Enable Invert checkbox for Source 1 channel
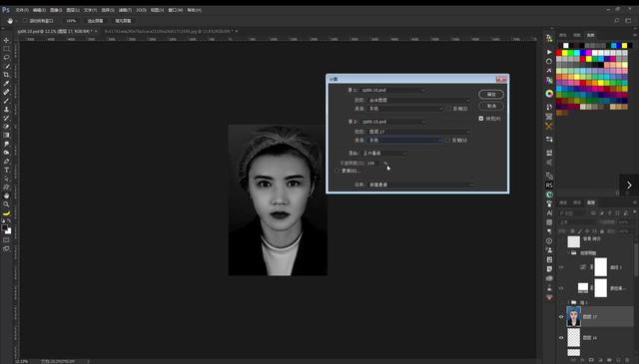The height and width of the screenshot is (364, 639). click(x=448, y=109)
